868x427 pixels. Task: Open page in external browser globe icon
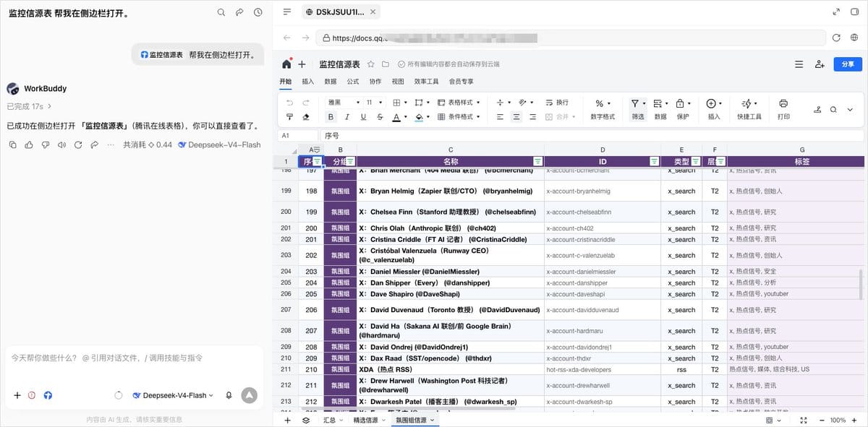[x=855, y=38]
